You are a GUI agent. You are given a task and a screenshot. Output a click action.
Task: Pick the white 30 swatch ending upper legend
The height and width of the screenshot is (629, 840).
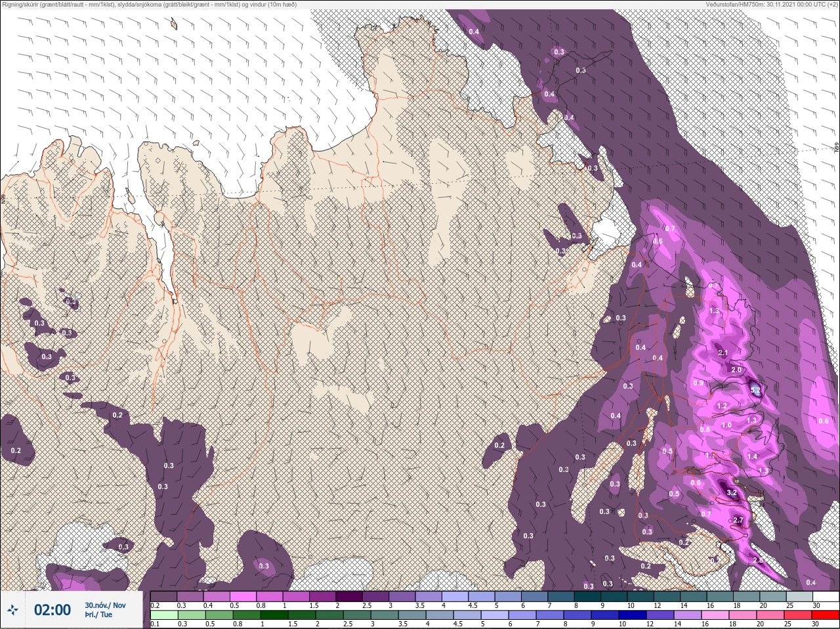pyautogui.click(x=825, y=596)
